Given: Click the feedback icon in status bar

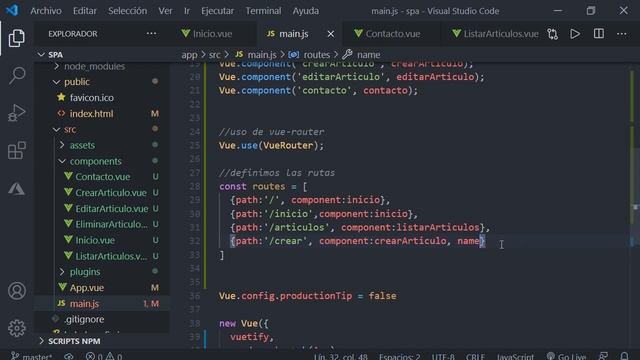Looking at the screenshot, I should click(603, 356).
